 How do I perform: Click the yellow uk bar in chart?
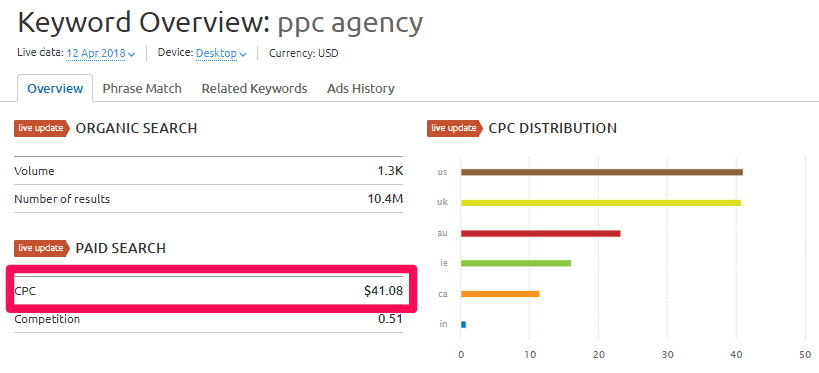pyautogui.click(x=601, y=203)
